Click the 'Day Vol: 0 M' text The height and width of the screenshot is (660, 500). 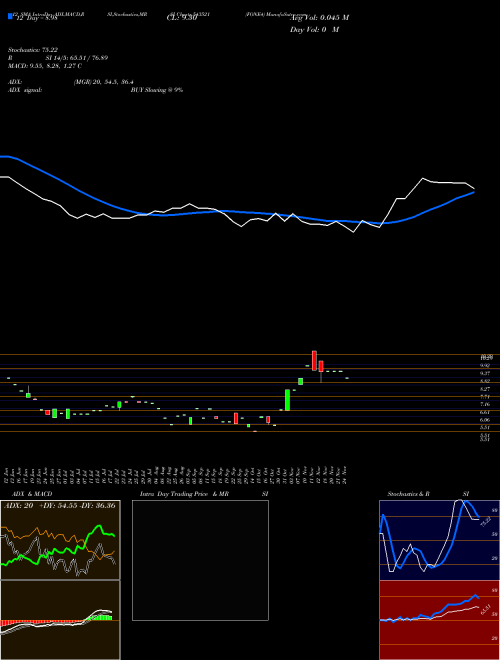click(x=314, y=30)
